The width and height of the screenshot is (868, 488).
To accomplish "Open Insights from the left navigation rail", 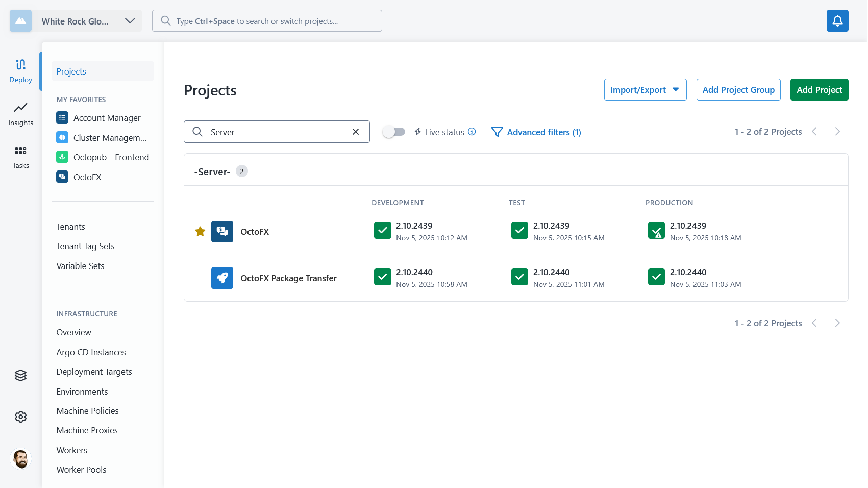I will click(x=20, y=113).
